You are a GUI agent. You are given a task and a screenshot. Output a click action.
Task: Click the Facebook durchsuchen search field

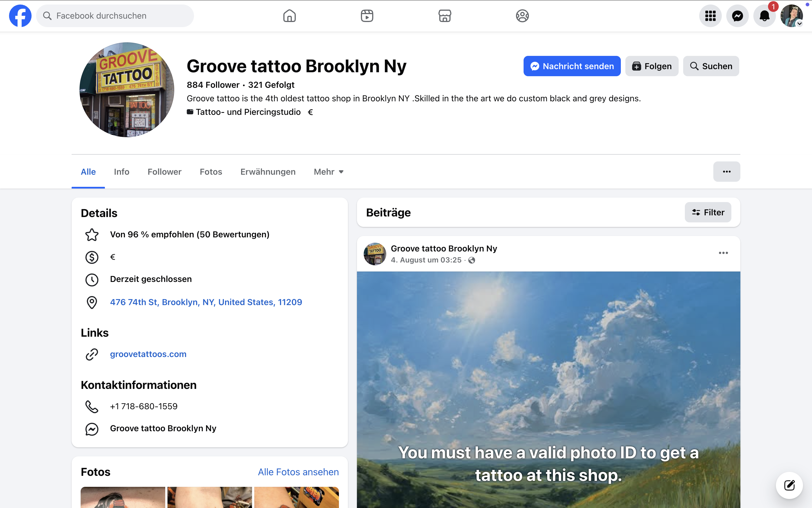(x=115, y=16)
